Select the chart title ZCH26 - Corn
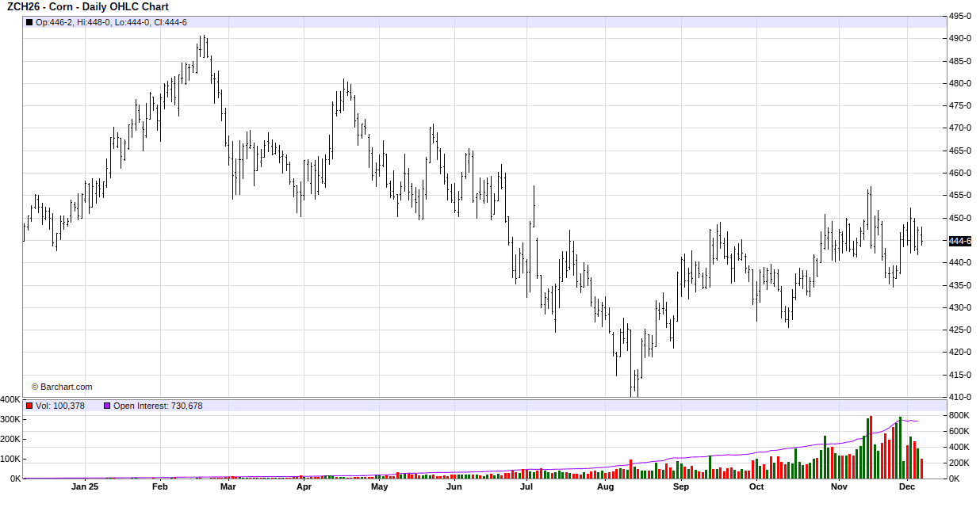This screenshot has height=511, width=980. [x=87, y=7]
